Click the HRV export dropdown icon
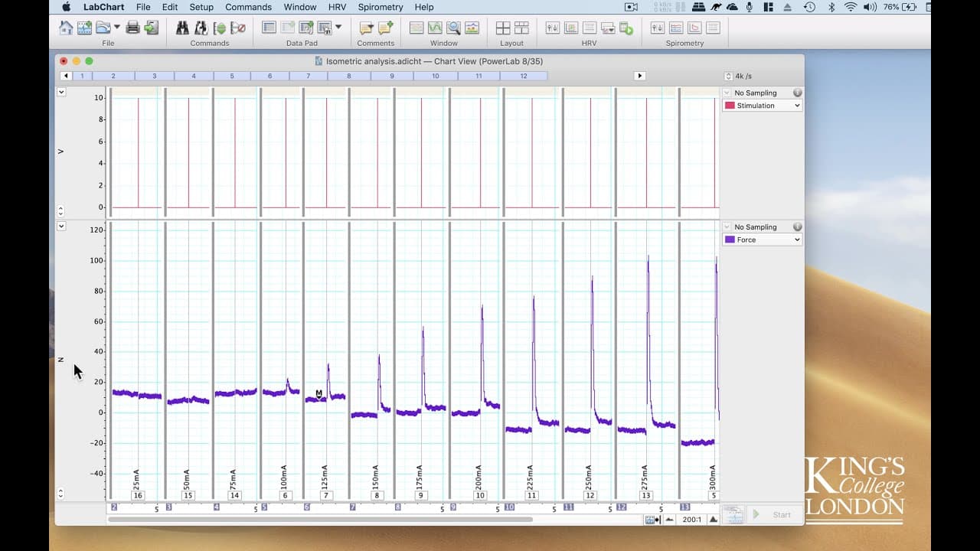The width and height of the screenshot is (980, 551). click(608, 28)
